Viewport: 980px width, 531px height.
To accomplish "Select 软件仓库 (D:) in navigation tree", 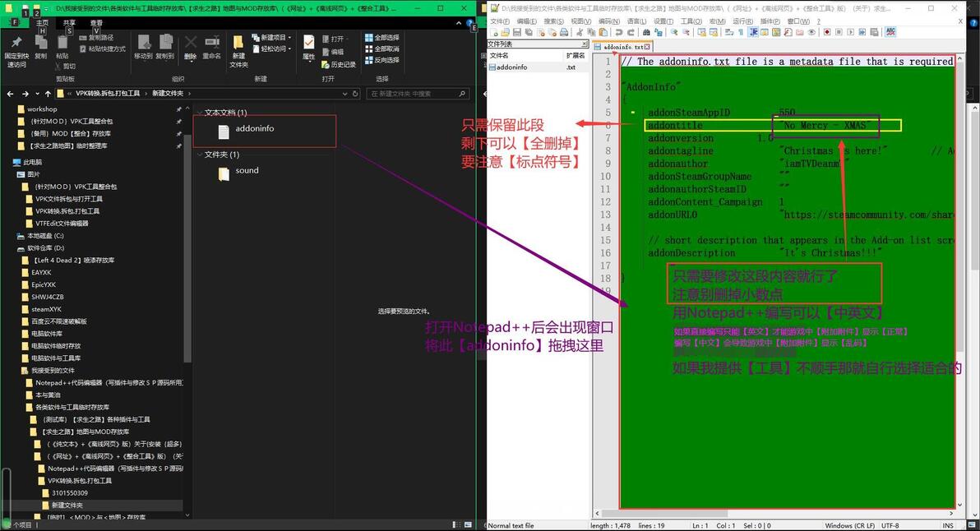I will (x=40, y=248).
